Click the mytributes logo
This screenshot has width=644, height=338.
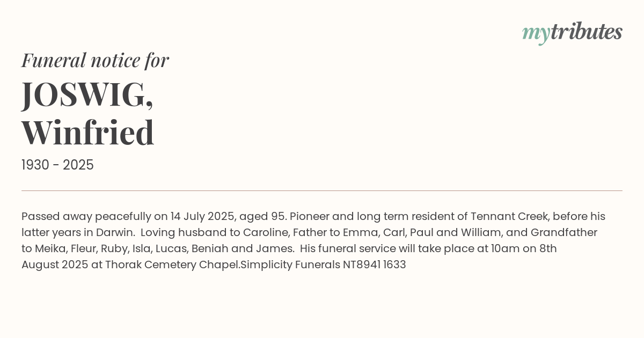[572, 33]
